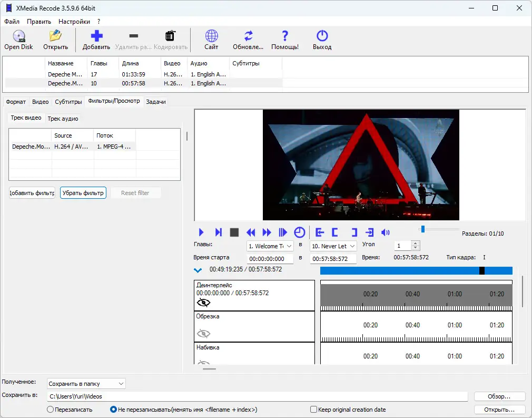Viewport: 532px width, 418px height.
Task: Click the Убрать фильтр button
Action: (x=83, y=193)
